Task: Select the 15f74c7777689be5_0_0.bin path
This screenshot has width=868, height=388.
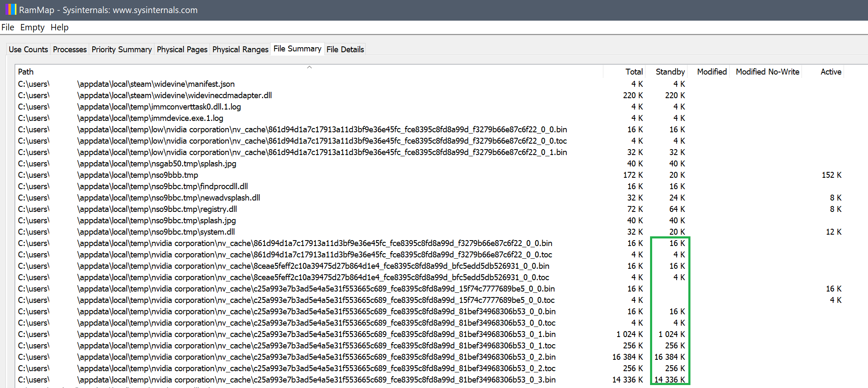Action: point(287,289)
